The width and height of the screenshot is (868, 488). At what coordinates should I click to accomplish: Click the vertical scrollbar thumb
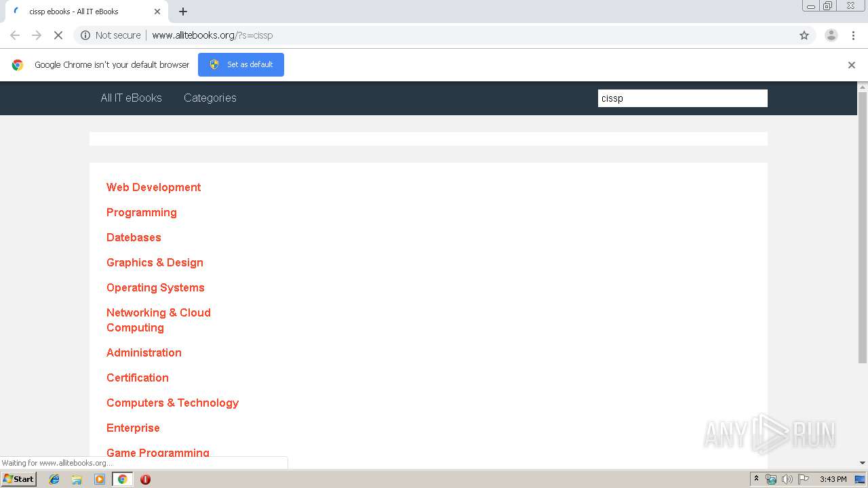pos(863,228)
